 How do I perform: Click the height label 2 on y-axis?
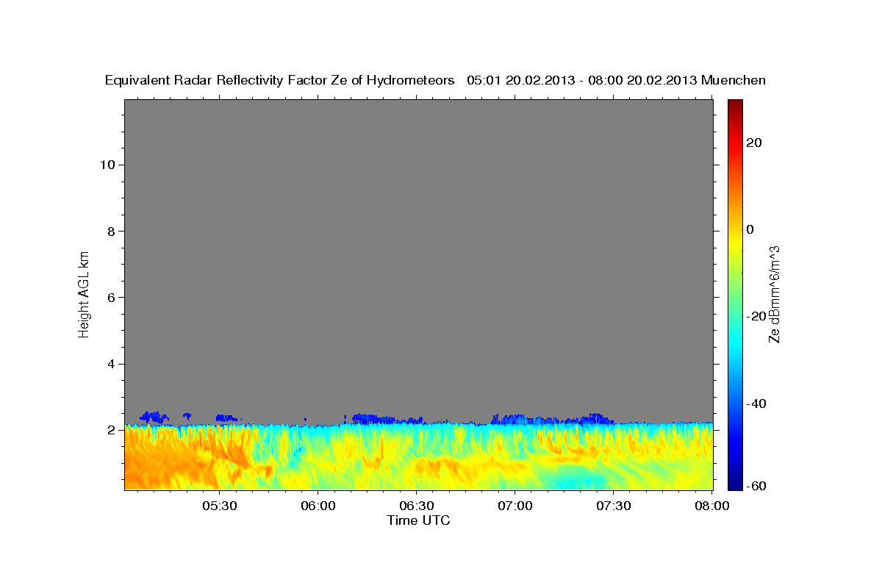coord(110,430)
